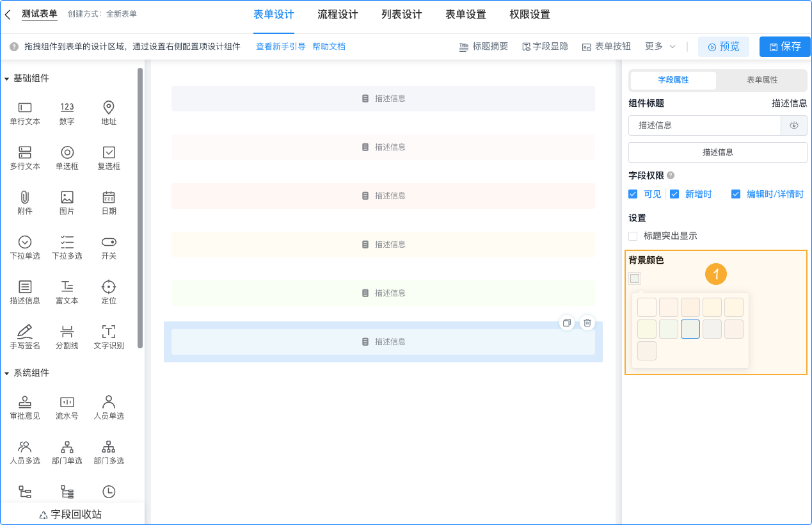The image size is (812, 525).
Task: Pick the blue background color swatch
Action: [x=690, y=329]
